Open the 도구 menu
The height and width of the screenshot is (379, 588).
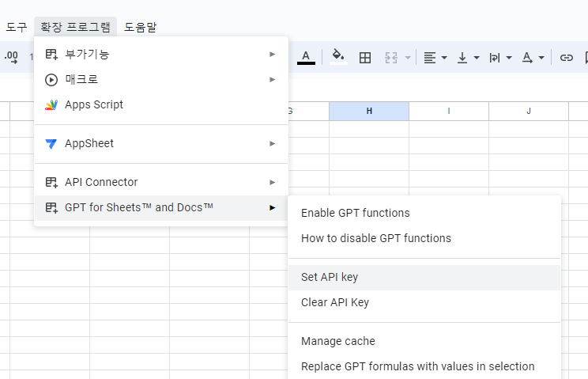pyautogui.click(x=17, y=27)
